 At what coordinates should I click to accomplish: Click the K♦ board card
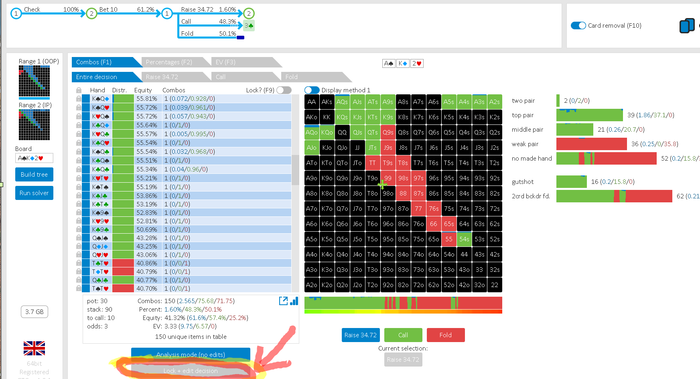[402, 63]
